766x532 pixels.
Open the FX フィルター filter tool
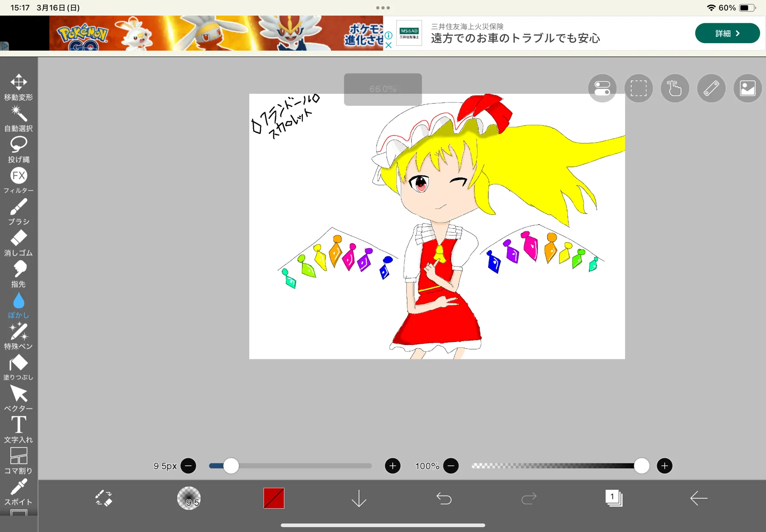click(x=19, y=180)
